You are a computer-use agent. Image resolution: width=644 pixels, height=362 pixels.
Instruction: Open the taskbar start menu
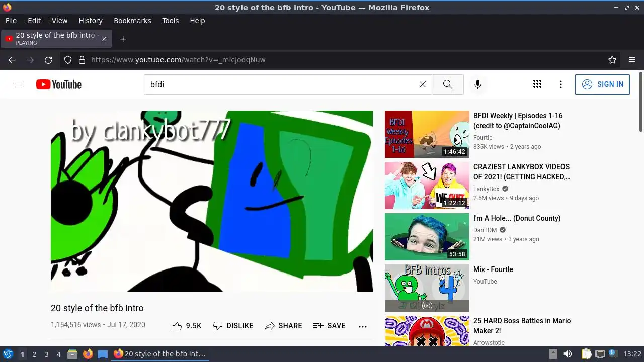[8, 354]
